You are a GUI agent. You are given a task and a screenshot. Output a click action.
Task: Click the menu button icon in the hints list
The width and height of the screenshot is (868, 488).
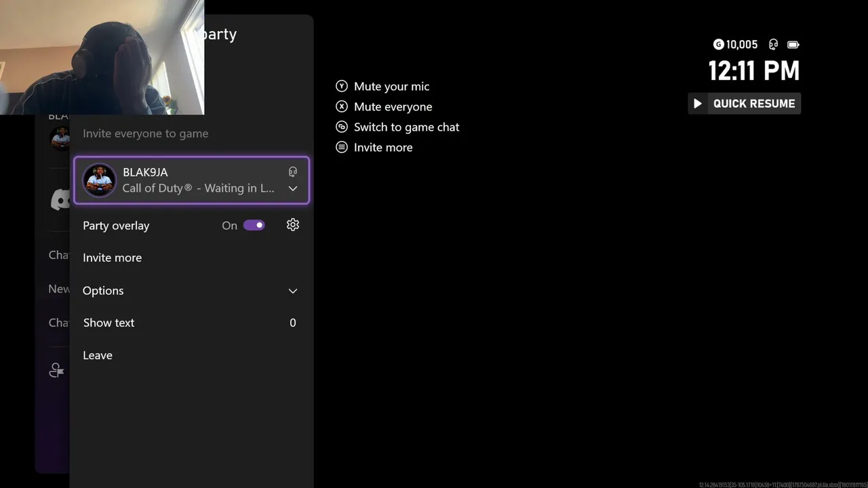coord(342,147)
